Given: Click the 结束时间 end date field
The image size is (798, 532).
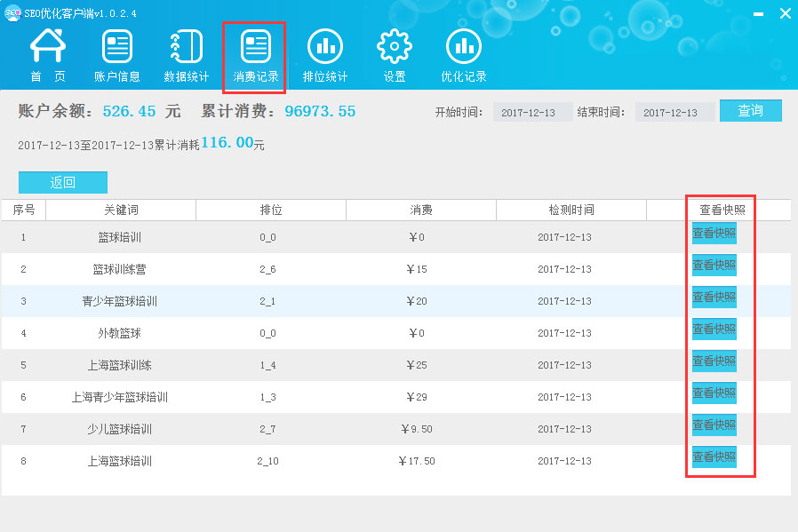Looking at the screenshot, I should point(674,113).
